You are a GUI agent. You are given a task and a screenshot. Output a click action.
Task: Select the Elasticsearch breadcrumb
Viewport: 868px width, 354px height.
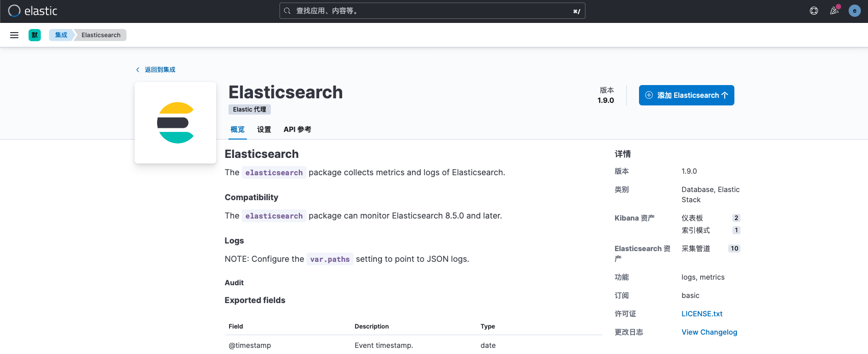pyautogui.click(x=101, y=35)
